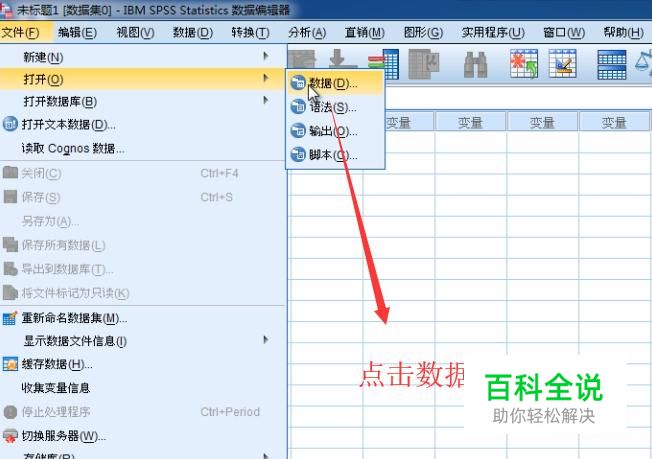Click the insert variable toolbar icon

click(563, 64)
